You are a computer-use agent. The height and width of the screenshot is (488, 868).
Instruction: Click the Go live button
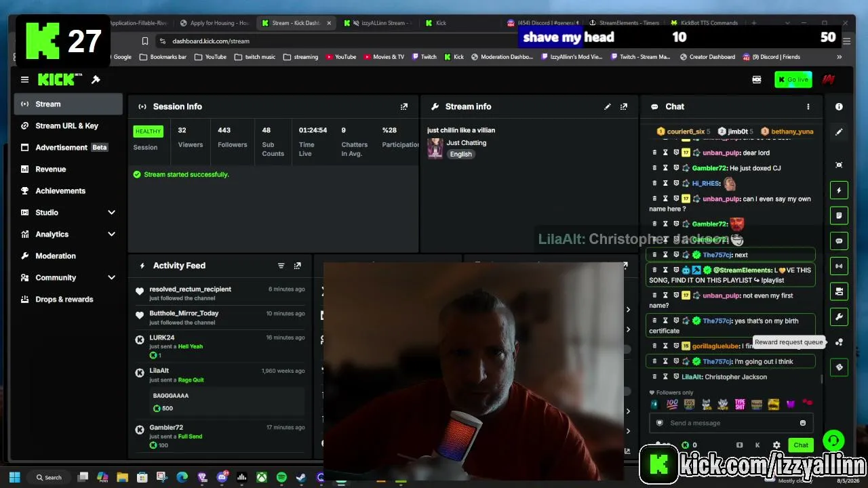pyautogui.click(x=793, y=79)
